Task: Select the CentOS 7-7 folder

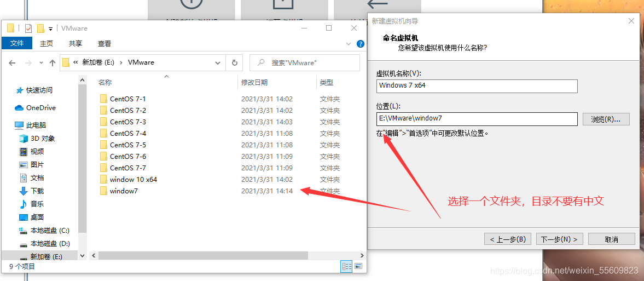Action: click(x=127, y=168)
